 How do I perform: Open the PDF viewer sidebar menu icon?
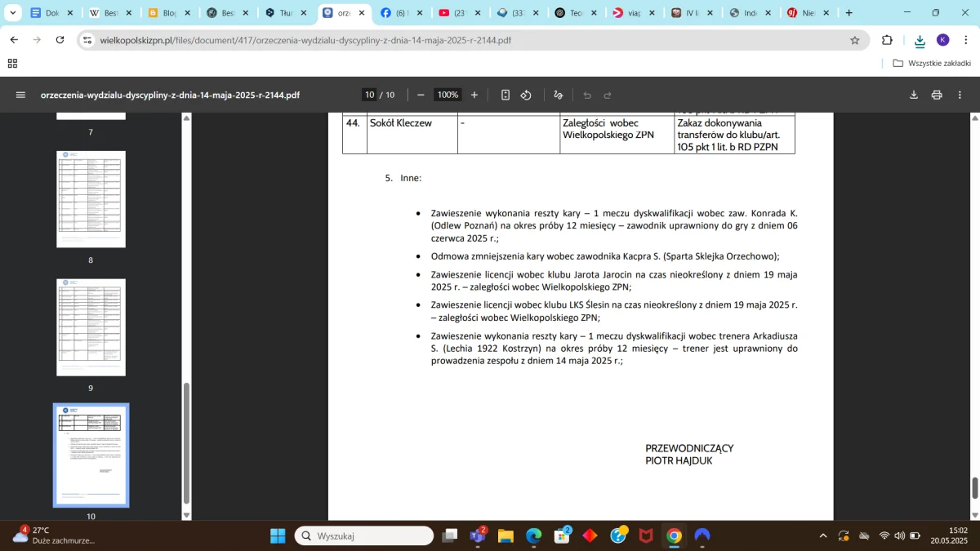click(x=20, y=95)
